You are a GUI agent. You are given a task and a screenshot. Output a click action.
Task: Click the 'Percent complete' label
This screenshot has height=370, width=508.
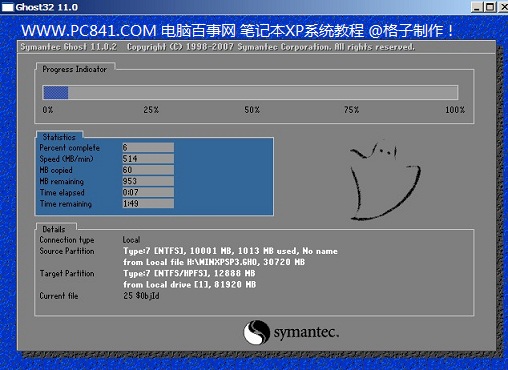coord(70,148)
